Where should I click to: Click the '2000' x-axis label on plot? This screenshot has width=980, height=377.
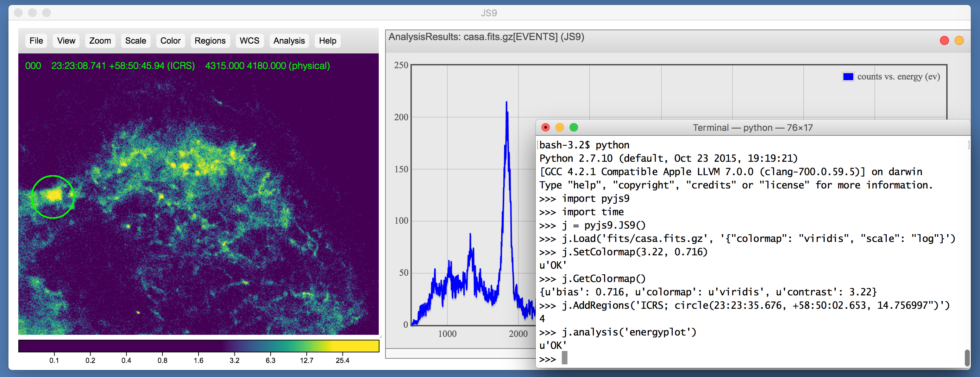tap(518, 334)
